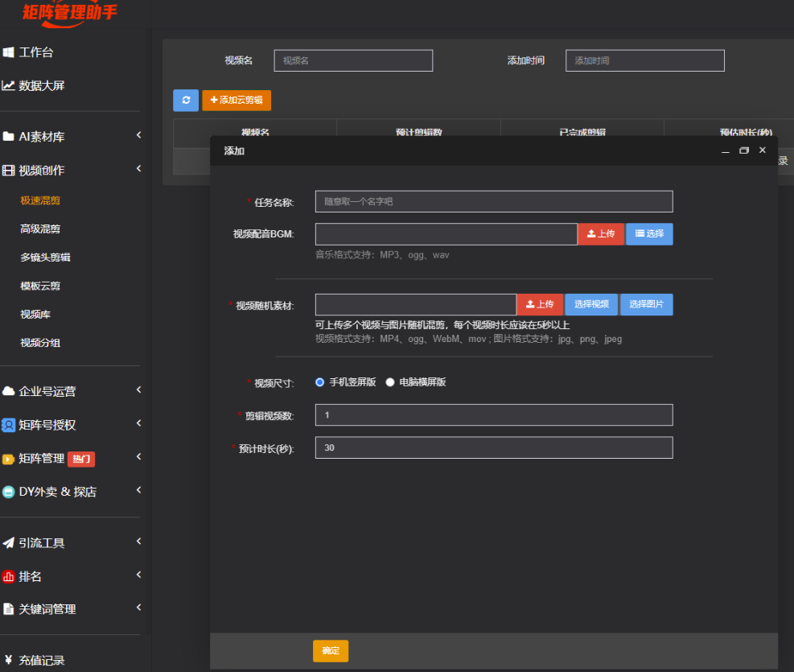Open 模板云剪 submenu item

[40, 286]
